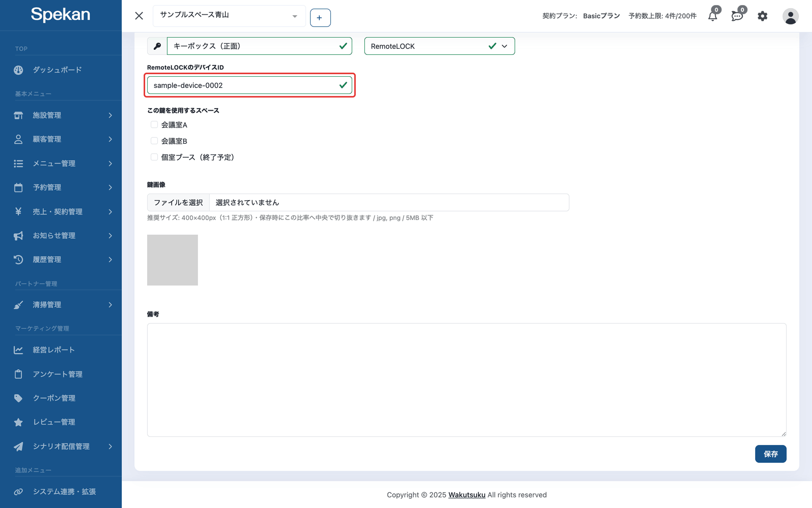Close sidebar with the X icon
The width and height of the screenshot is (812, 508).
click(139, 16)
